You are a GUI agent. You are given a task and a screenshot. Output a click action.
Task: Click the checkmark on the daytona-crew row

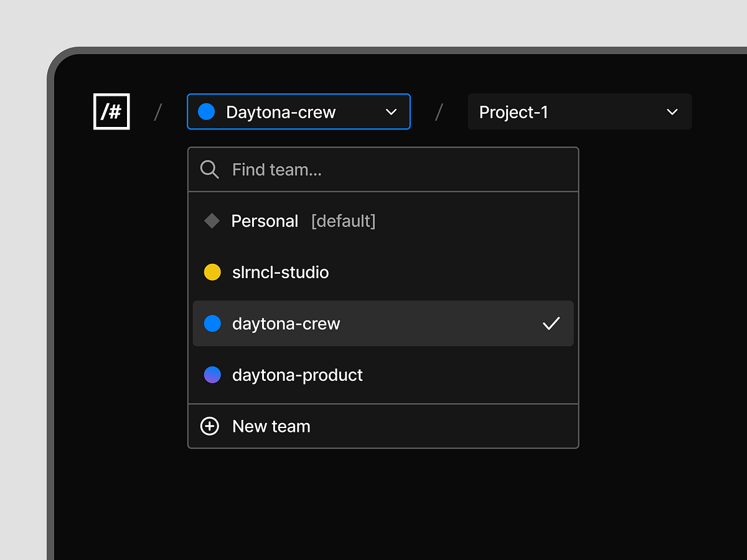pos(551,324)
